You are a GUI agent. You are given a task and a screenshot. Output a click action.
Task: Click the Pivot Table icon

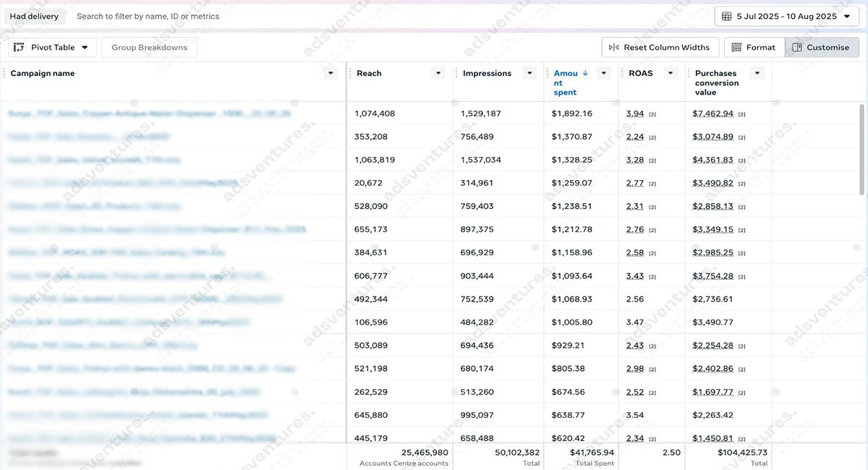[20, 48]
